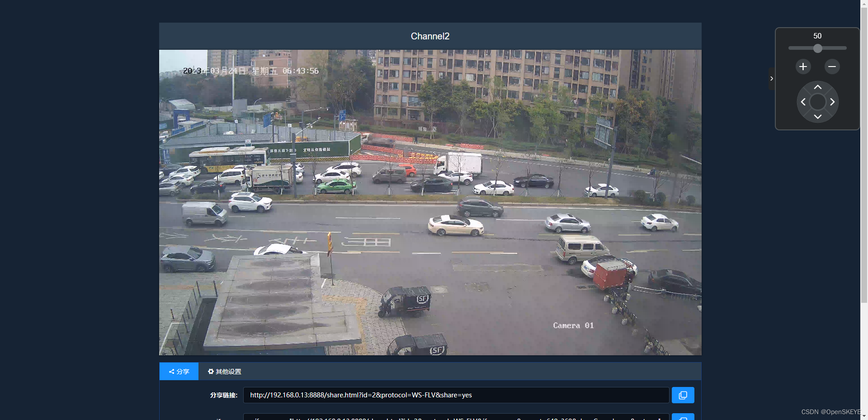
Task: Click the center circle of the PTZ pad
Action: coord(817,102)
